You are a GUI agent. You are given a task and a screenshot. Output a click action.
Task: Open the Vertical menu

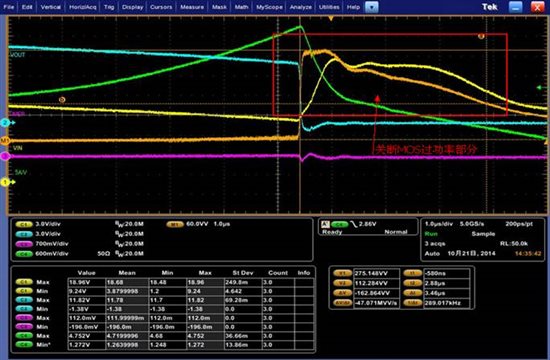tap(51, 7)
